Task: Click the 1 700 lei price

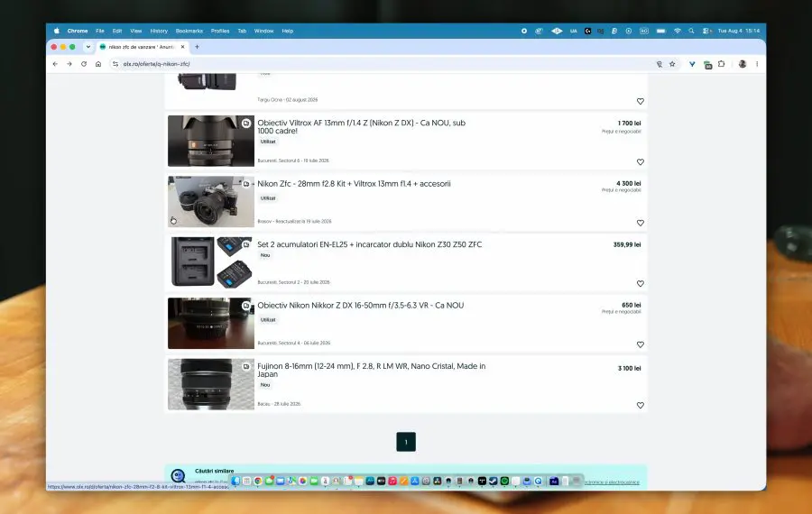Action: (x=629, y=124)
